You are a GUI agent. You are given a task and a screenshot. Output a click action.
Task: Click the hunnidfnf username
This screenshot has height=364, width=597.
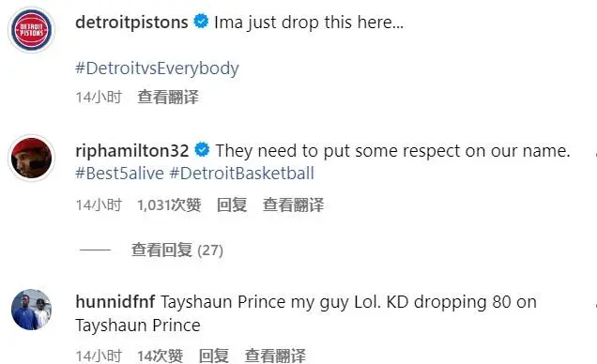[x=115, y=302]
